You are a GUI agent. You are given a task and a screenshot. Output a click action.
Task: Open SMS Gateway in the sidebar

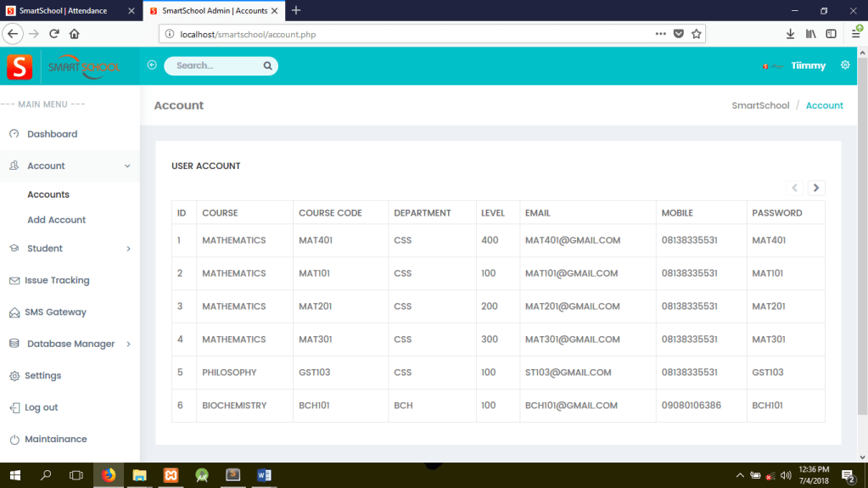click(x=55, y=312)
